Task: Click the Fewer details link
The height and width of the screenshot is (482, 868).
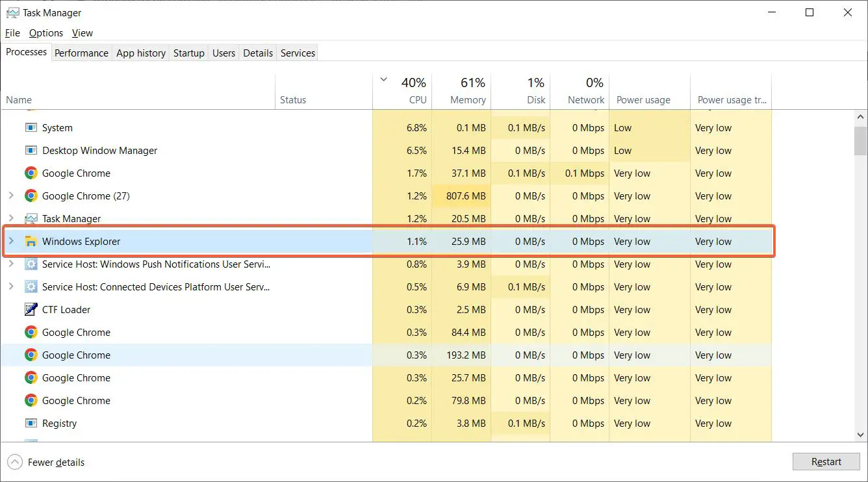Action: click(x=56, y=463)
